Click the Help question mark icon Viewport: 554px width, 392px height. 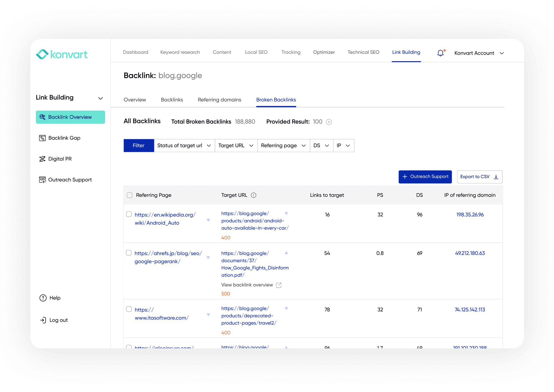(43, 298)
